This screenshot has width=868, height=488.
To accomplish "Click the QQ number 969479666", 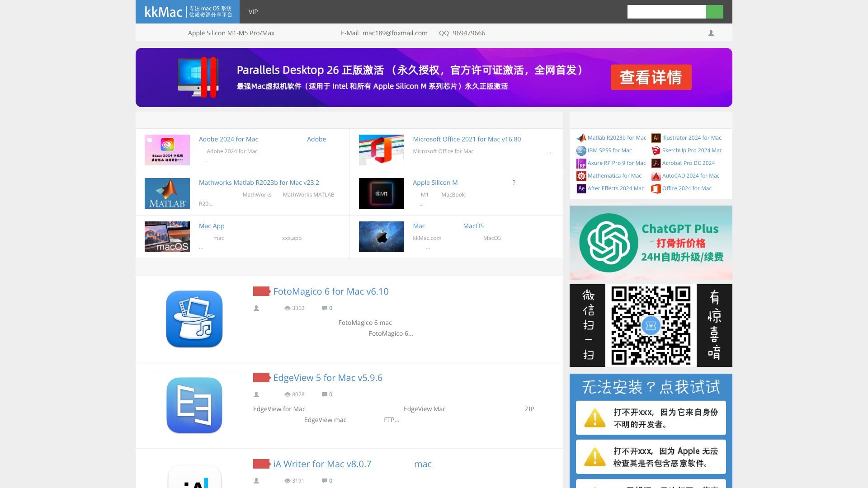I will 469,33.
